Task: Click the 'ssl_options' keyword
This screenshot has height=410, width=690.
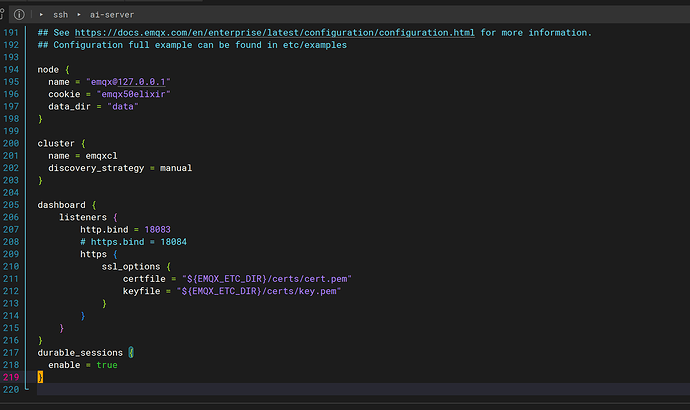Action: [x=130, y=266]
